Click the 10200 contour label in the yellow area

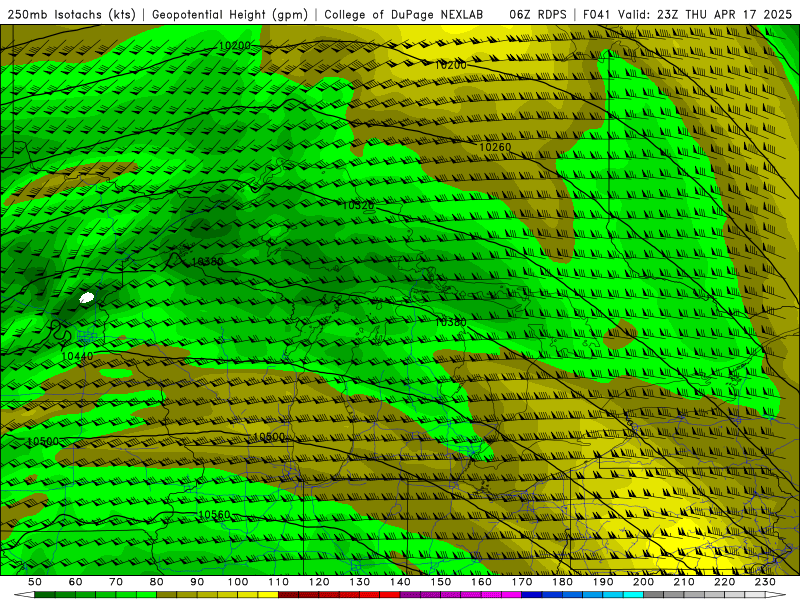[451, 65]
